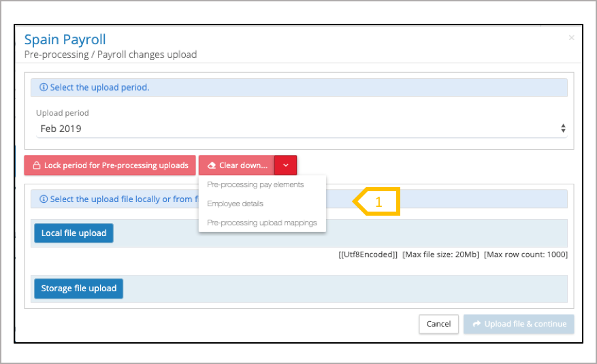
Task: Click arrow icon on Upload file & continue
Action: click(x=477, y=324)
